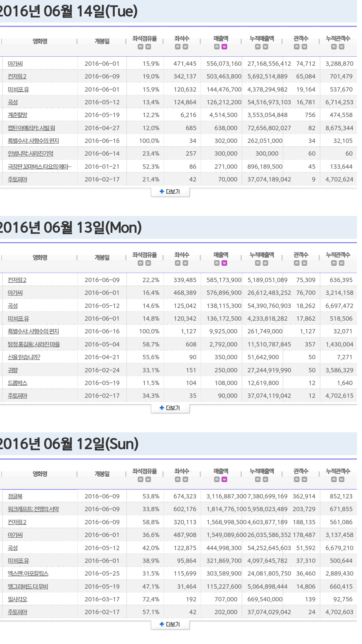Sort June 12 table by 좌석점유율 descending

point(148,480)
